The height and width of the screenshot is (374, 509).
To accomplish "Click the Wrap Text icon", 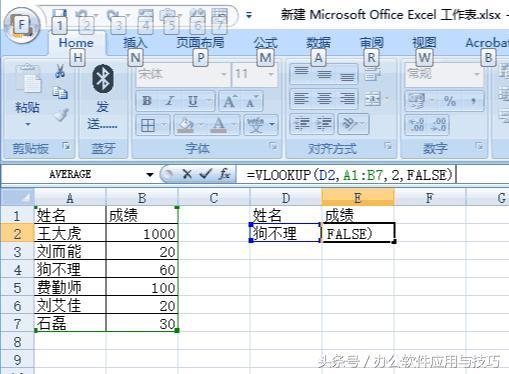I will (373, 74).
